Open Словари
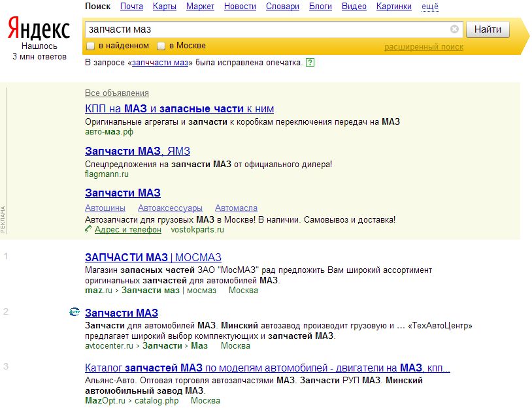The width and height of the screenshot is (532, 410). pos(282,7)
